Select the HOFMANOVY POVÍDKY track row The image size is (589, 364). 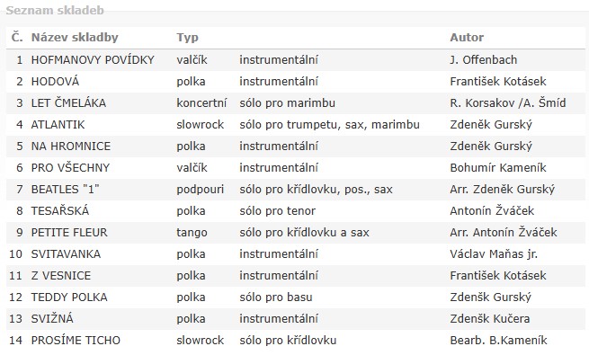tap(296, 59)
